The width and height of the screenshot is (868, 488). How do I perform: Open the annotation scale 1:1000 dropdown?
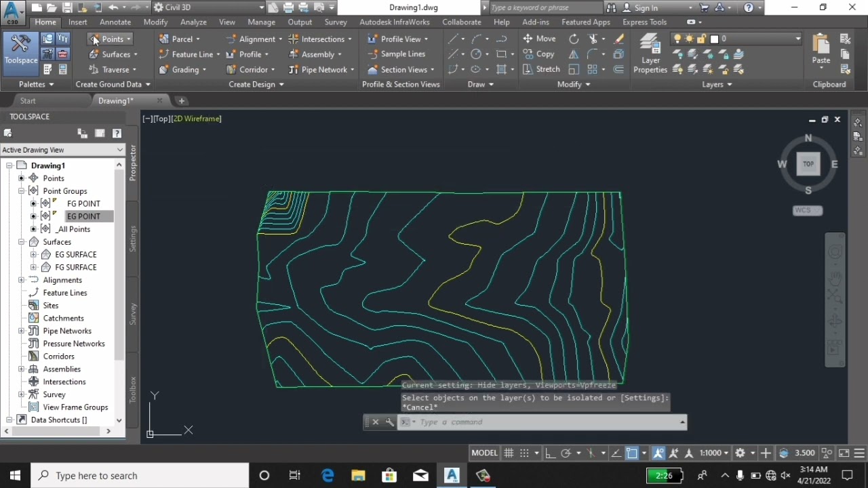(x=714, y=453)
